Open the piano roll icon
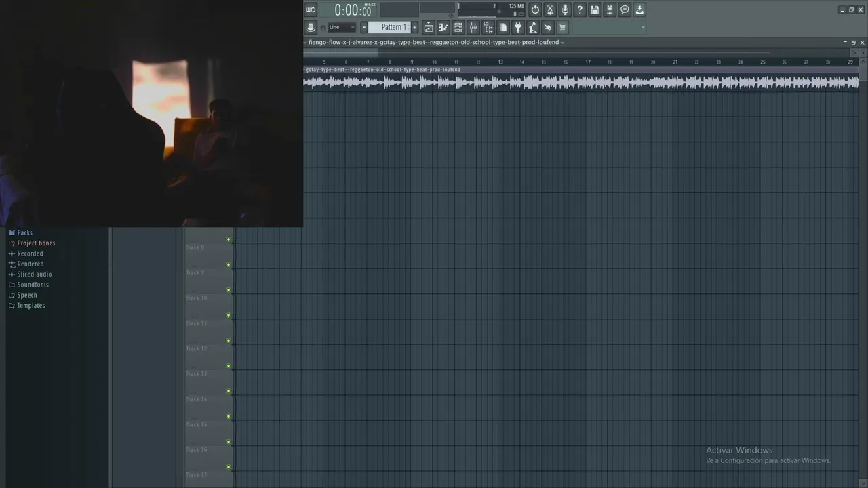Image resolution: width=868 pixels, height=488 pixels. tap(443, 27)
